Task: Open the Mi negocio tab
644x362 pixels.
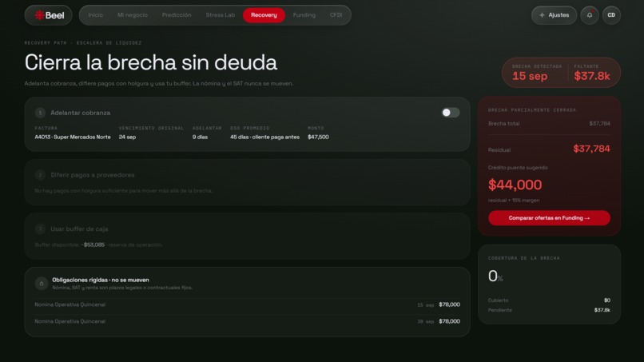Action: click(133, 15)
